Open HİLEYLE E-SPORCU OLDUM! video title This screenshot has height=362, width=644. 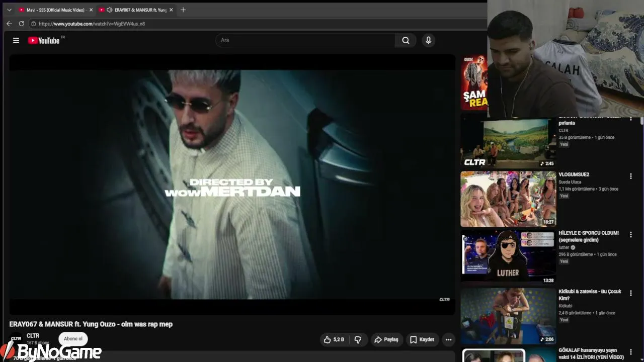[x=589, y=237]
